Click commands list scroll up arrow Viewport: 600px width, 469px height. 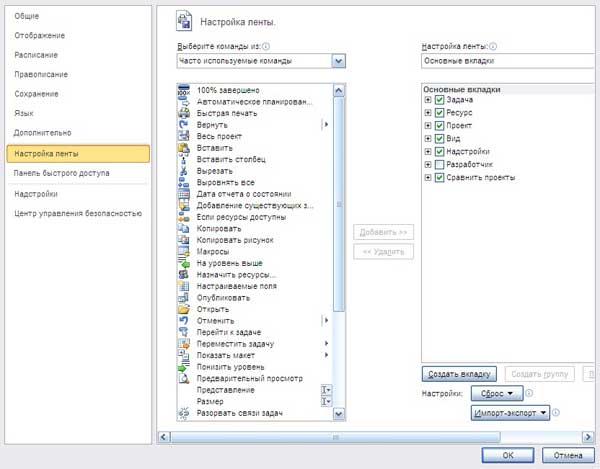(339, 91)
